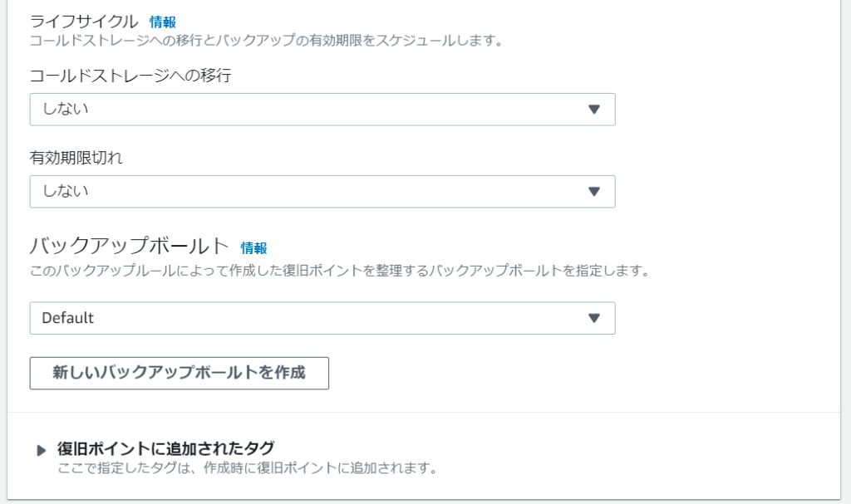The image size is (851, 504).
Task: Click the Default value text in vault field
Action: coord(68,318)
